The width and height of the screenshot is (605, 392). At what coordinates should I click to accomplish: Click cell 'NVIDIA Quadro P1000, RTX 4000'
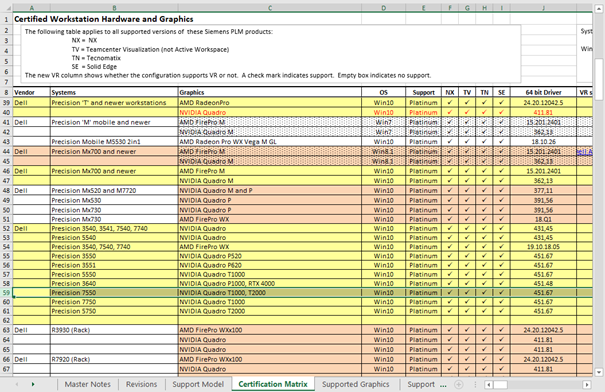tap(270, 283)
